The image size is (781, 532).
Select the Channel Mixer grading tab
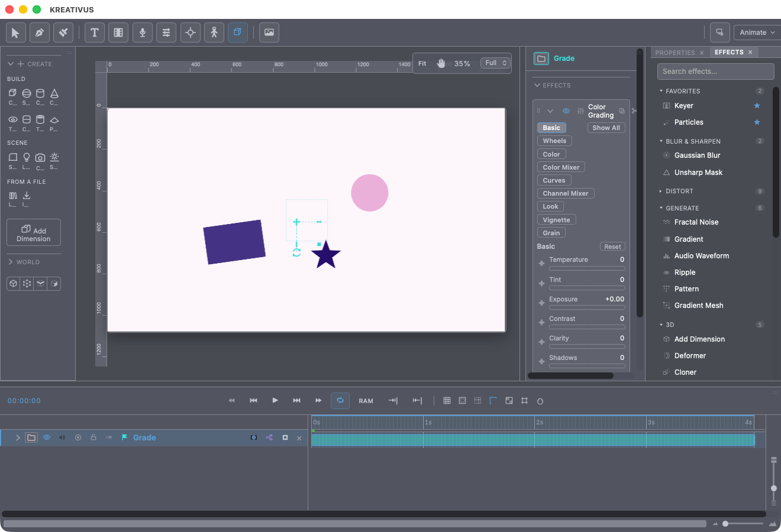(x=566, y=193)
